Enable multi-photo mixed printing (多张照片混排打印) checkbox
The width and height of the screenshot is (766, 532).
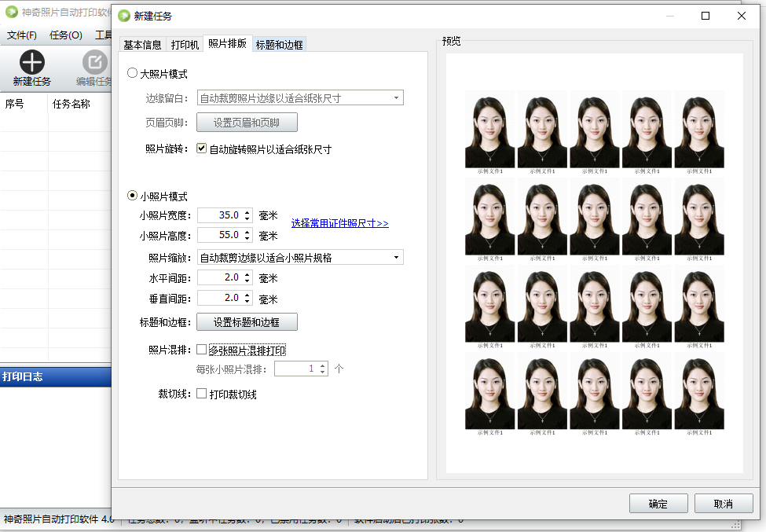[202, 350]
